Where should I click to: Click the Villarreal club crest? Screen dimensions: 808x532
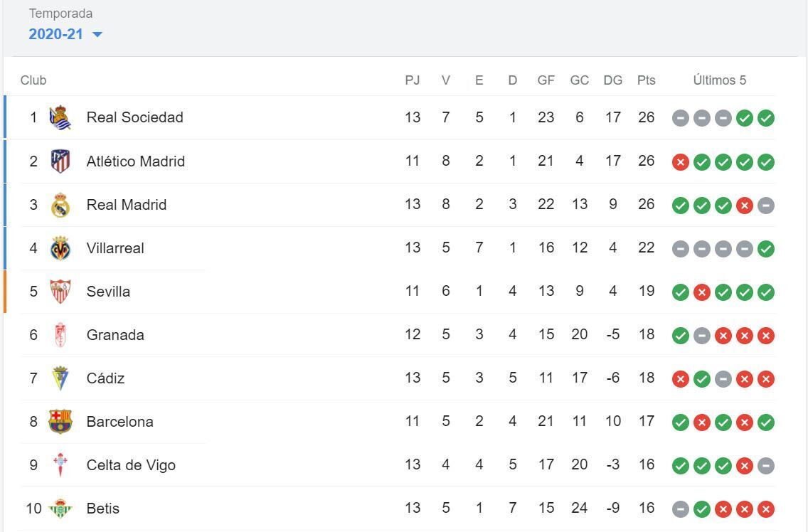[60, 249]
